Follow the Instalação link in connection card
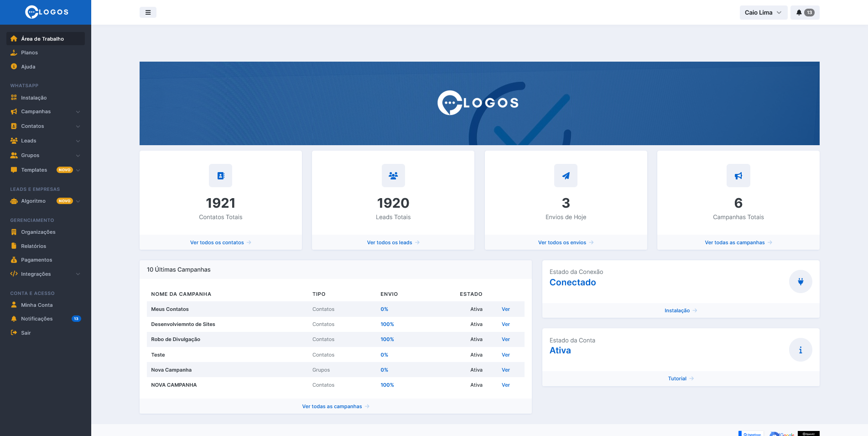 681,310
